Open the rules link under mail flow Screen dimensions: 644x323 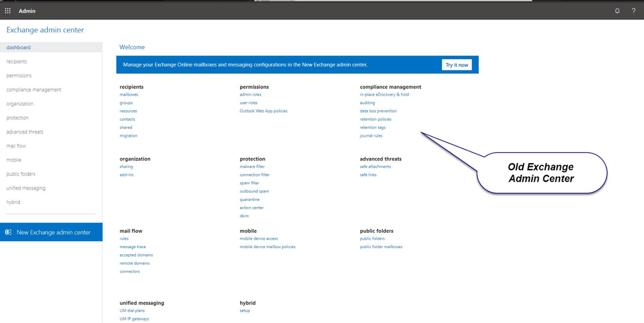pyautogui.click(x=124, y=239)
